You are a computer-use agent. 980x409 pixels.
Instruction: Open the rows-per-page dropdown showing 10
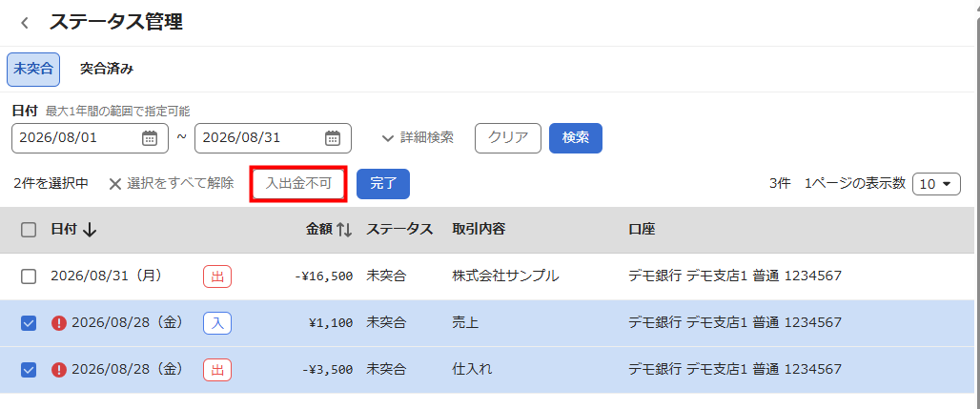[936, 184]
